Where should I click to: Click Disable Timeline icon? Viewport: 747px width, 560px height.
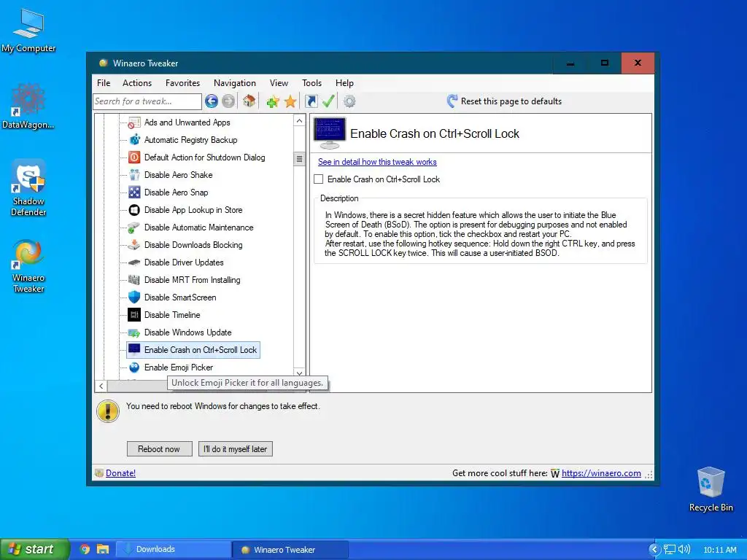tap(134, 315)
